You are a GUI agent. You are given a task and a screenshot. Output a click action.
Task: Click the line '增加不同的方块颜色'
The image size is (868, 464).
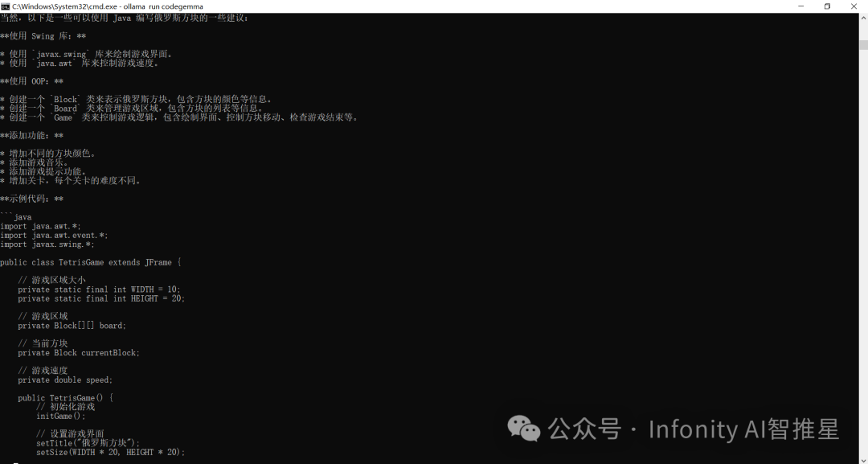click(48, 154)
